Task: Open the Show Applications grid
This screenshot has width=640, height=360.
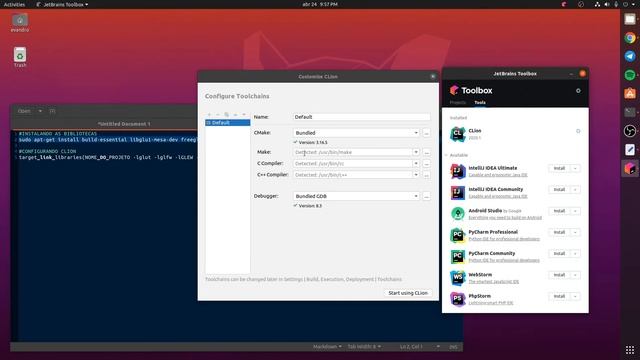Action: (630, 350)
